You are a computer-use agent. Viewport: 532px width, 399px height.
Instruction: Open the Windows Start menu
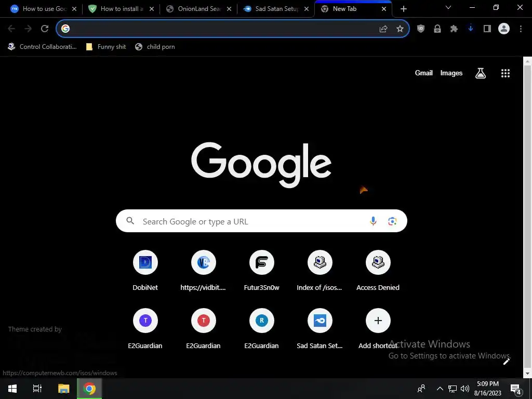click(12, 389)
